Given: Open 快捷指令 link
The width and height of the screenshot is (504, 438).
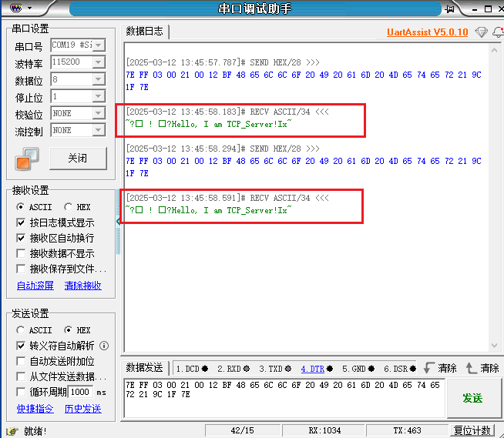Looking at the screenshot, I should (35, 409).
